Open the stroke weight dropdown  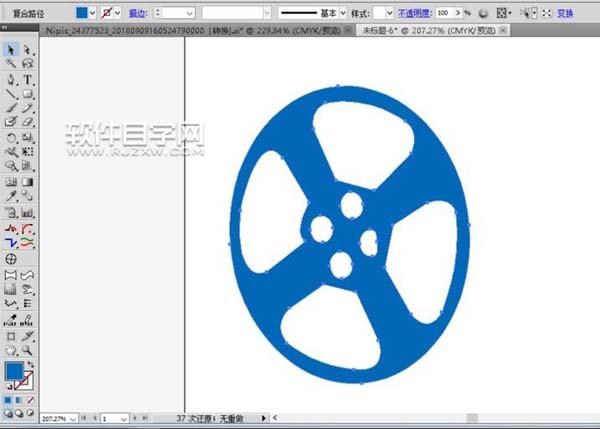coord(189,13)
